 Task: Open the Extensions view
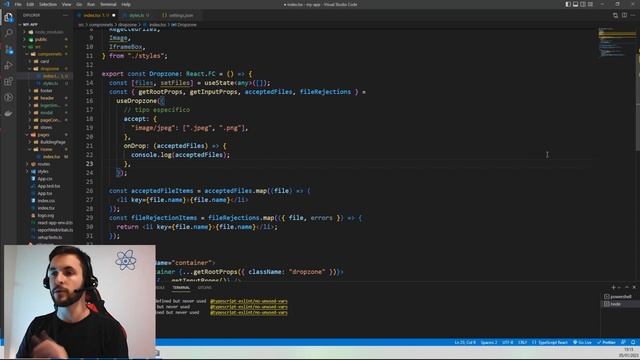click(x=9, y=82)
